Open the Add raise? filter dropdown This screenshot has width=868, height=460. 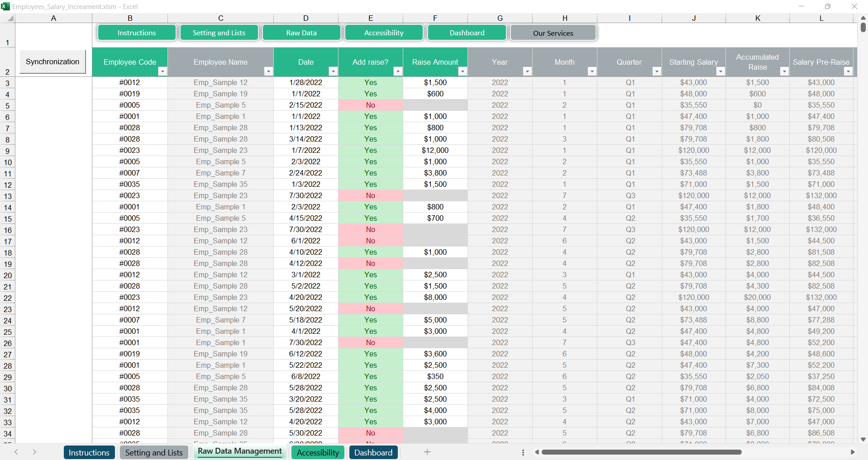click(x=397, y=71)
